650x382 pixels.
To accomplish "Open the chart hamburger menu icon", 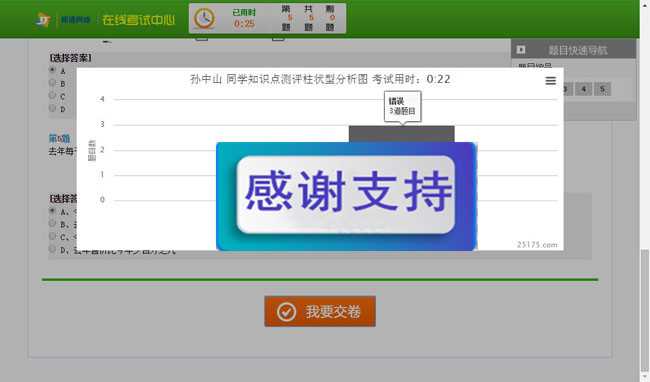I will tap(551, 81).
